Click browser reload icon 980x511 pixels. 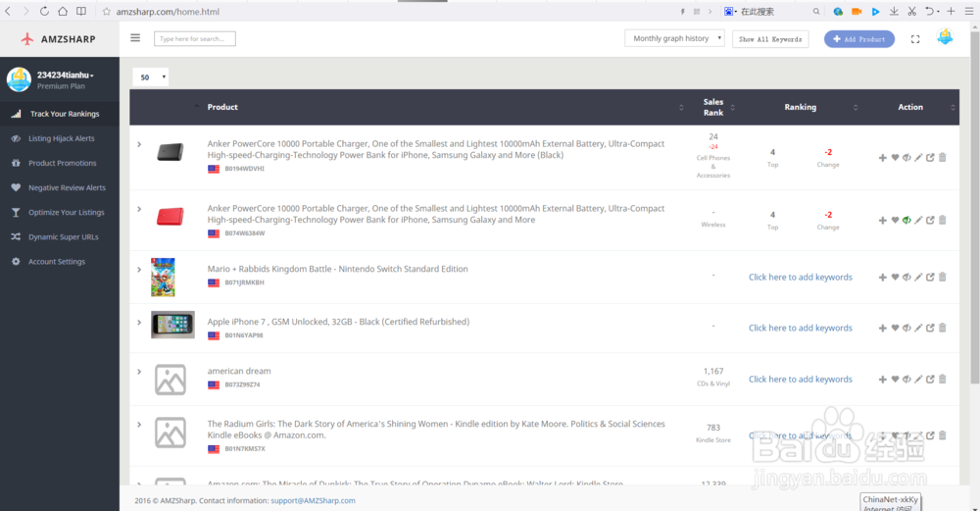click(44, 11)
